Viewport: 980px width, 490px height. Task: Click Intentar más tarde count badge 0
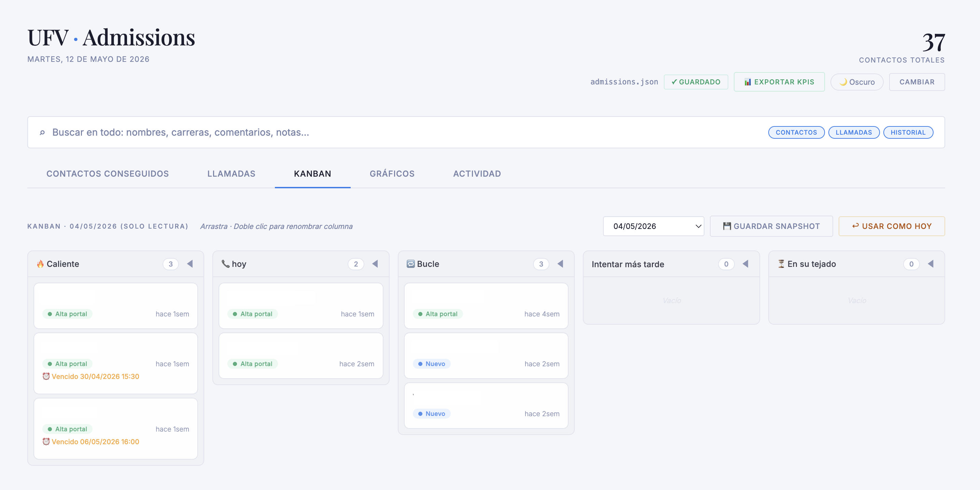click(726, 264)
